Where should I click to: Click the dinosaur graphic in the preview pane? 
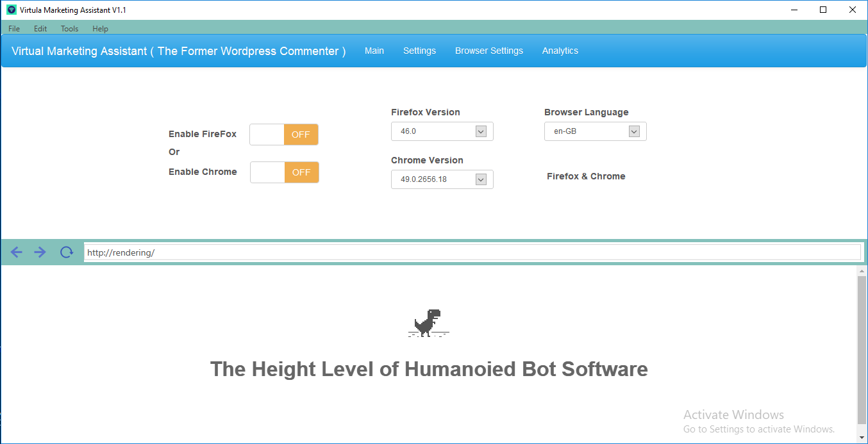pyautogui.click(x=428, y=322)
